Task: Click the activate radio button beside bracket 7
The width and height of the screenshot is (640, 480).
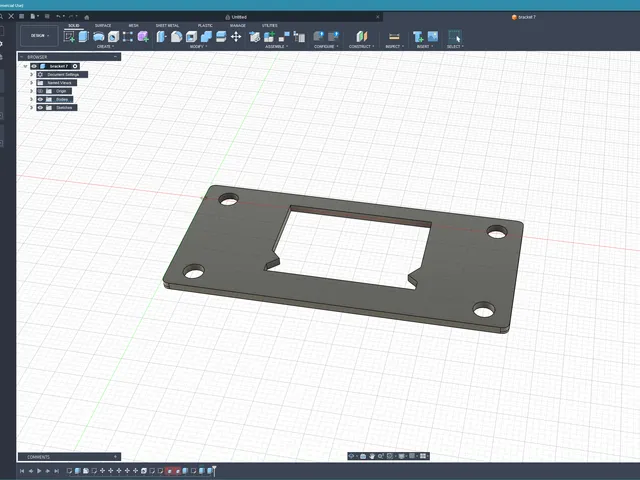Action: 75,66
